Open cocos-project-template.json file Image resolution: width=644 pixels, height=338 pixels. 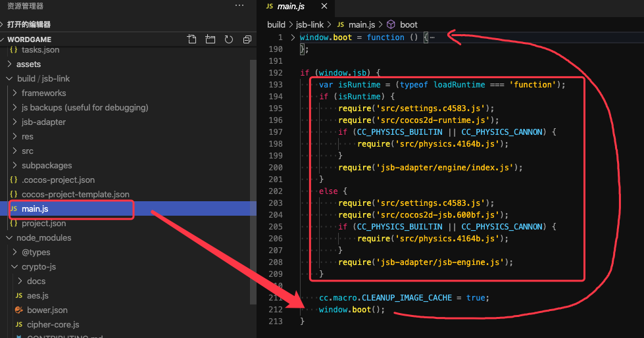[x=75, y=194]
